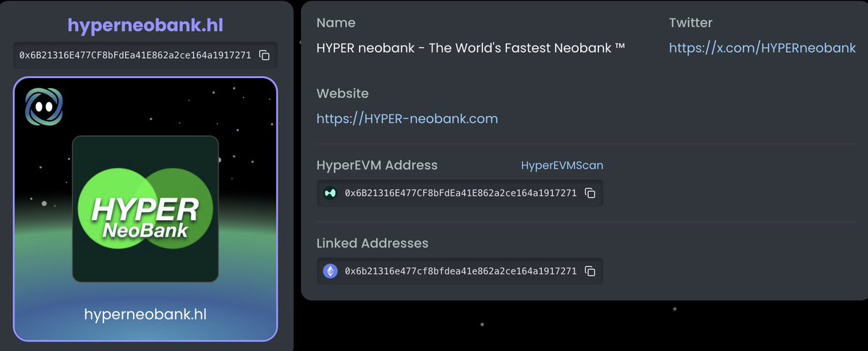
Task: Click the Linked Addresses label
Action: 373,243
